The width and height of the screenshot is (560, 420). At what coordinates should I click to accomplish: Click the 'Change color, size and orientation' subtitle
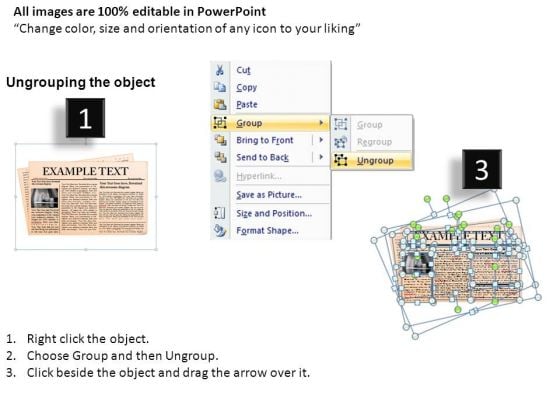click(x=187, y=29)
